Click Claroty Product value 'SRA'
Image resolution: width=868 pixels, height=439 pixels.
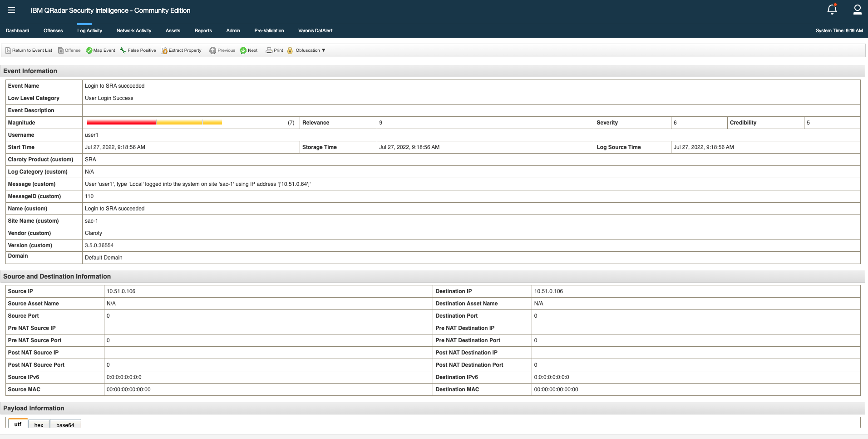[x=90, y=160]
